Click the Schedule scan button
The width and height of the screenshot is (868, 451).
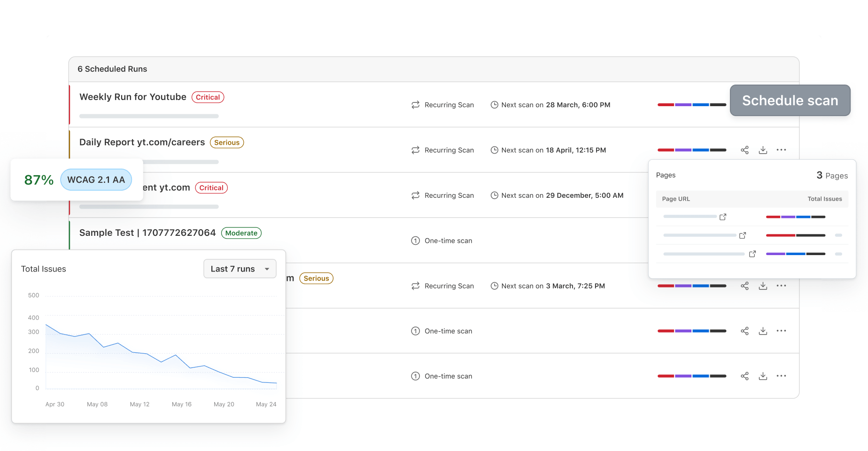click(790, 101)
